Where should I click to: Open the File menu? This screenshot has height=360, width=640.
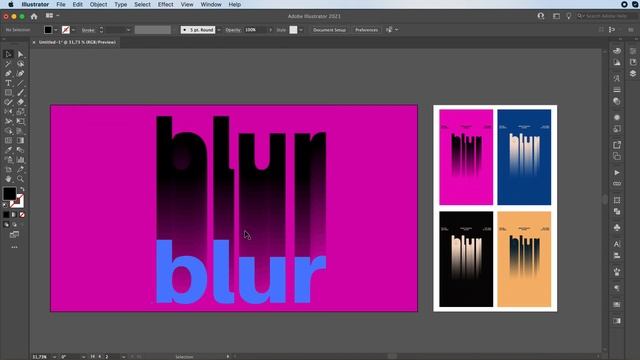point(61,4)
